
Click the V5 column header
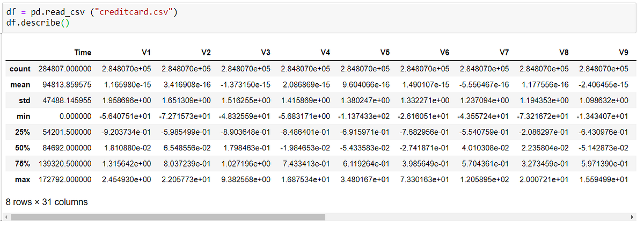pyautogui.click(x=384, y=53)
